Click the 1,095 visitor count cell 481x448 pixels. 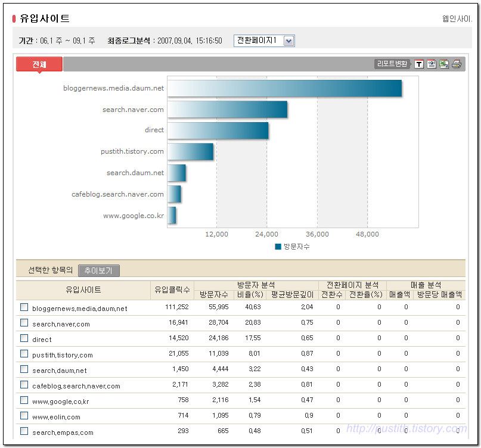click(x=221, y=415)
